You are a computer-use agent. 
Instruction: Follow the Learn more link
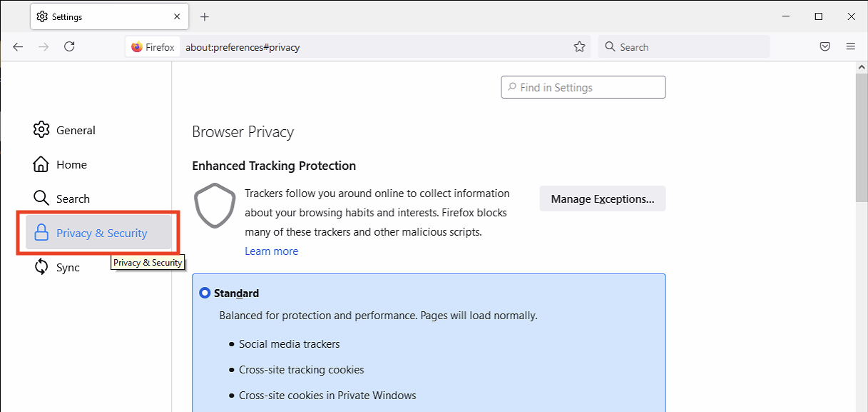(271, 251)
